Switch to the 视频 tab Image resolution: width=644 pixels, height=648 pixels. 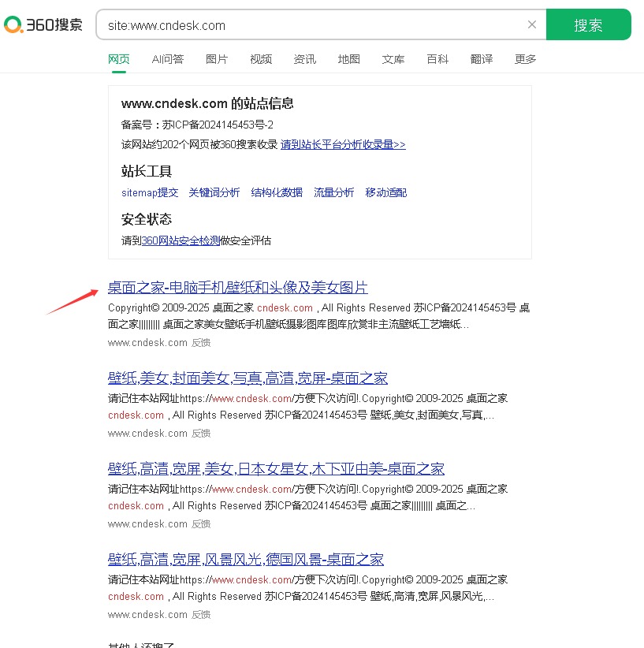[261, 58]
